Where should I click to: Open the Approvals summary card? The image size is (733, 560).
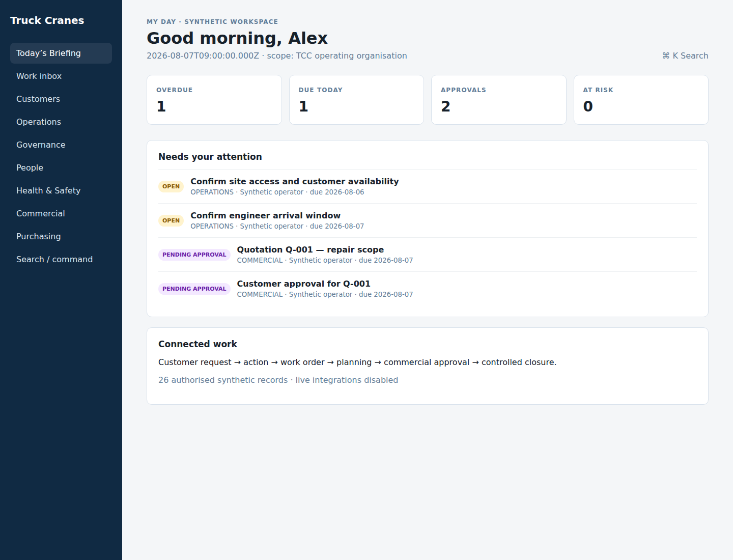(499, 100)
